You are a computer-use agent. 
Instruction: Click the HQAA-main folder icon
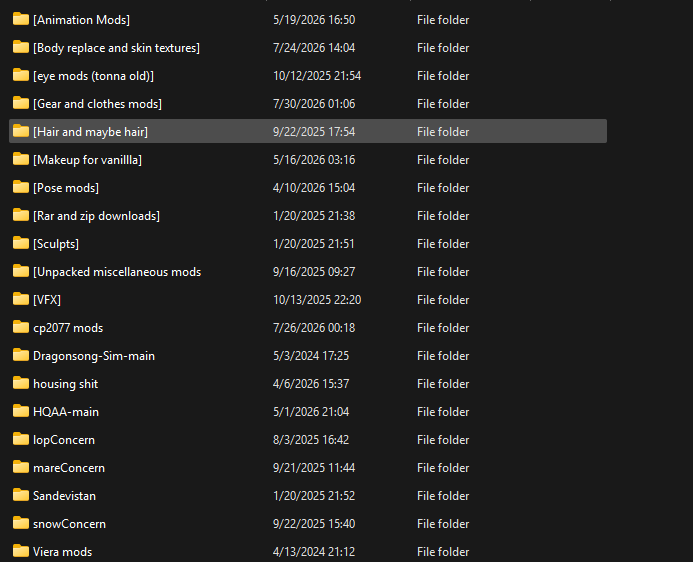coord(21,411)
